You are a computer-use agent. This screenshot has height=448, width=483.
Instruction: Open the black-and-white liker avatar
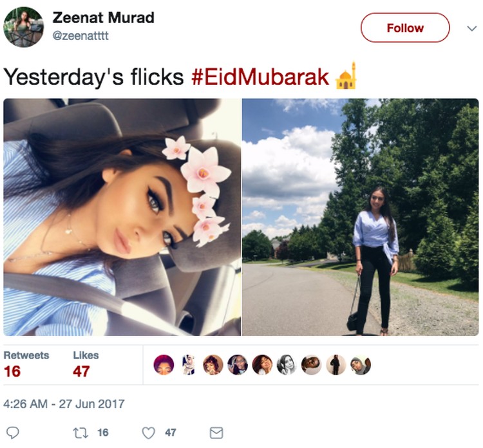tap(287, 364)
